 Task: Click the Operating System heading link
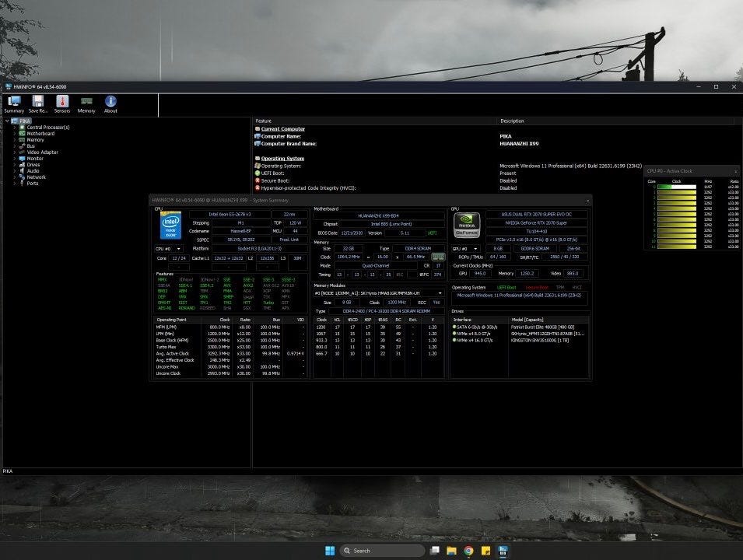click(x=282, y=158)
